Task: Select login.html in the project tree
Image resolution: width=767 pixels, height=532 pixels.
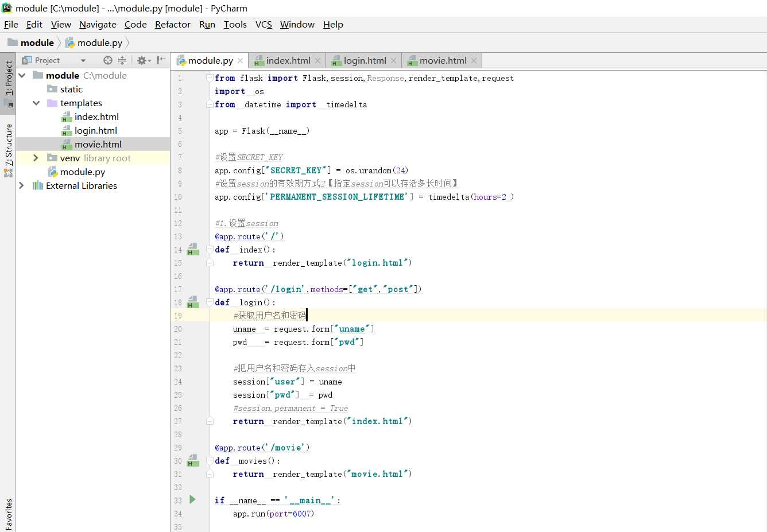Action: 96,130
